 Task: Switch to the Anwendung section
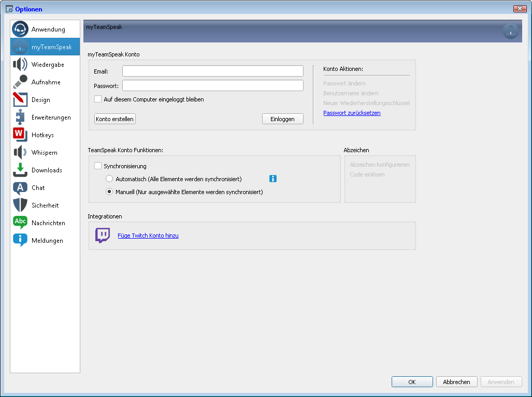45,29
